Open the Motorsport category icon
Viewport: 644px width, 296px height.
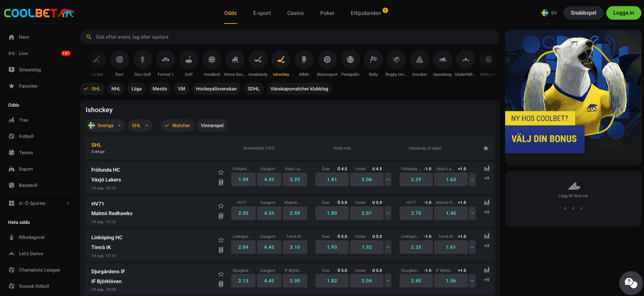click(327, 60)
